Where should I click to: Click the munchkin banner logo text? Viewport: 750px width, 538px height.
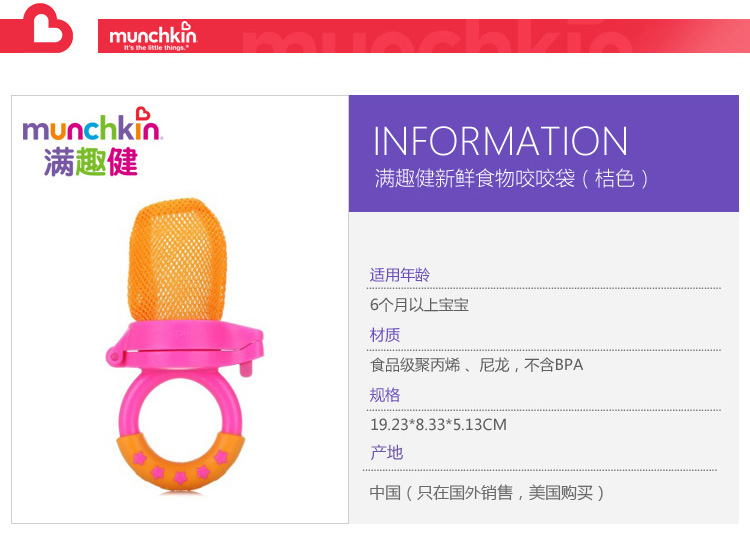[x=153, y=33]
